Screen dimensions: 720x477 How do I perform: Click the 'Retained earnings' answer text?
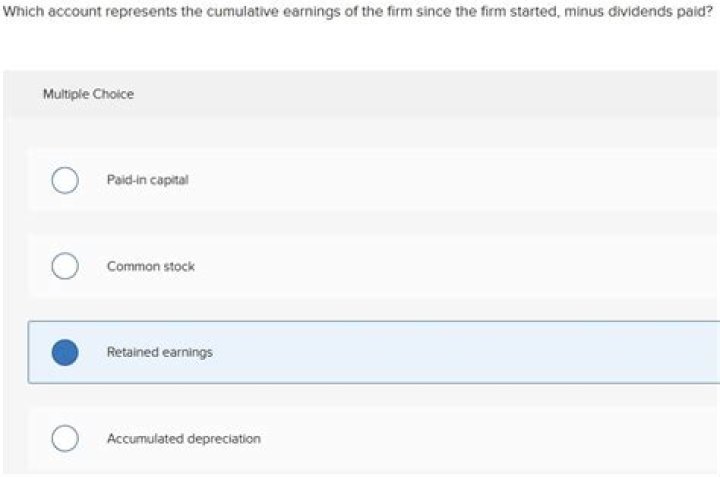point(159,353)
